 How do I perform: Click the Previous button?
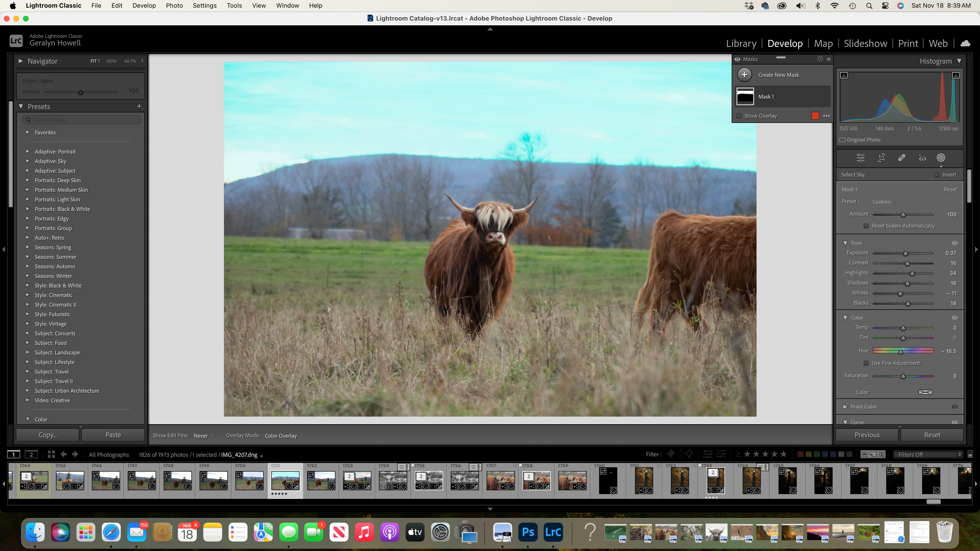pyautogui.click(x=867, y=435)
